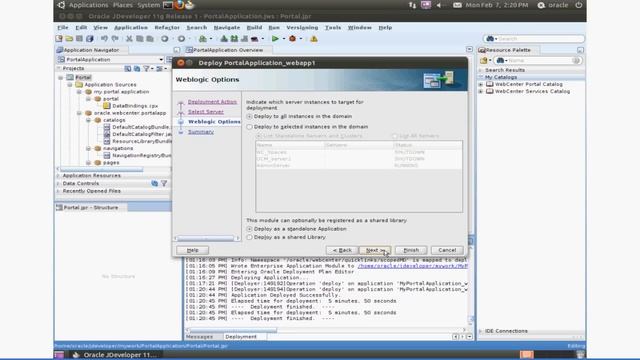This screenshot has height=360, width=640.
Task: Click the Help button in dialog
Action: click(192, 250)
